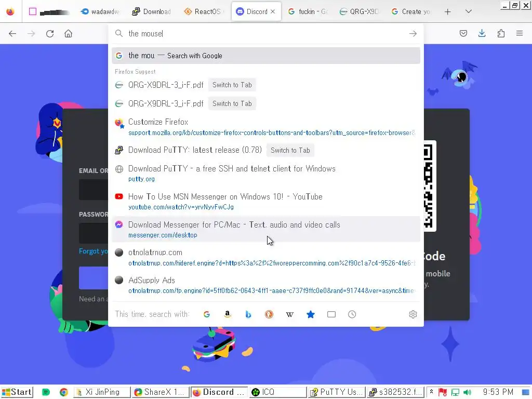The height and width of the screenshot is (399, 532).
Task: Open the Windows Start menu
Action: point(17,392)
